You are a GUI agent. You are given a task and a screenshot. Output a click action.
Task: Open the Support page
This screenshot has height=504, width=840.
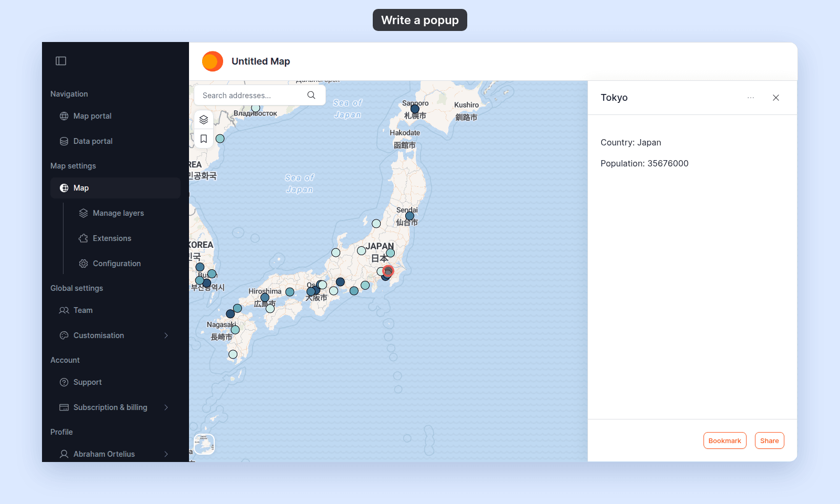[x=115, y=382]
